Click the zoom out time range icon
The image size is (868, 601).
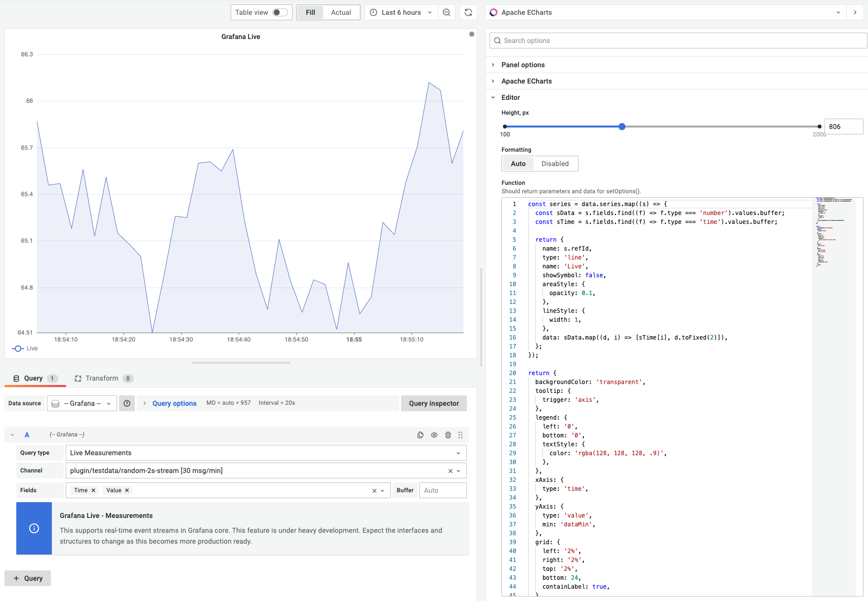coord(447,12)
